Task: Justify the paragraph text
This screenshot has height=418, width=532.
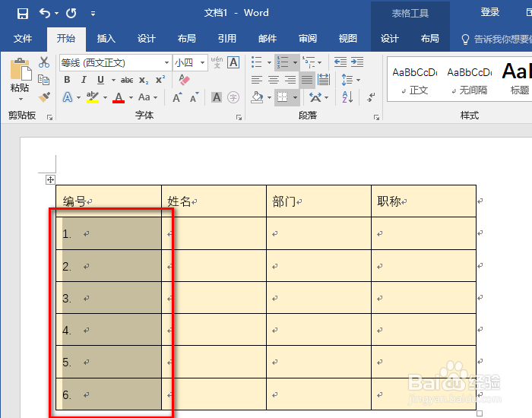Action: 307,80
